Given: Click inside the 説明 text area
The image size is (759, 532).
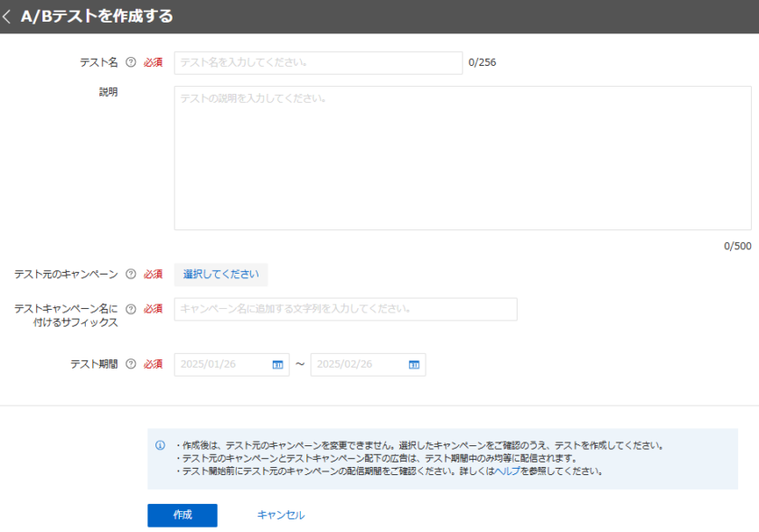Looking at the screenshot, I should tap(462, 158).
